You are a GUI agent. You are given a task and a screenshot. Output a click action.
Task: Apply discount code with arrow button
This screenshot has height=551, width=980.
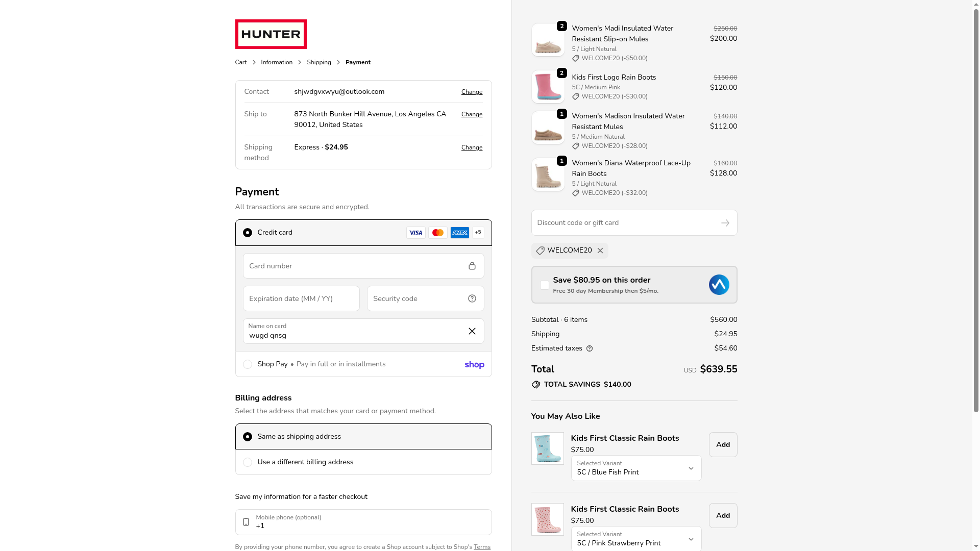[725, 223]
